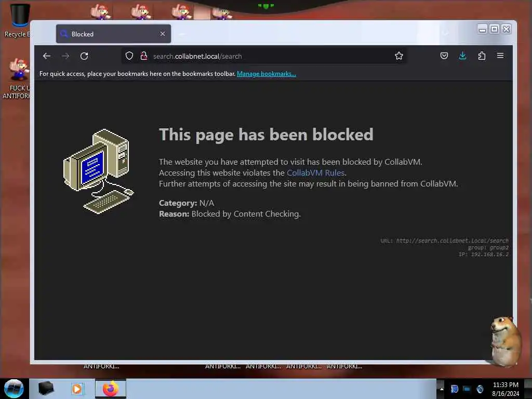Viewport: 532px width, 399px height.
Task: Minimize the Firefox window
Action: pos(482,30)
